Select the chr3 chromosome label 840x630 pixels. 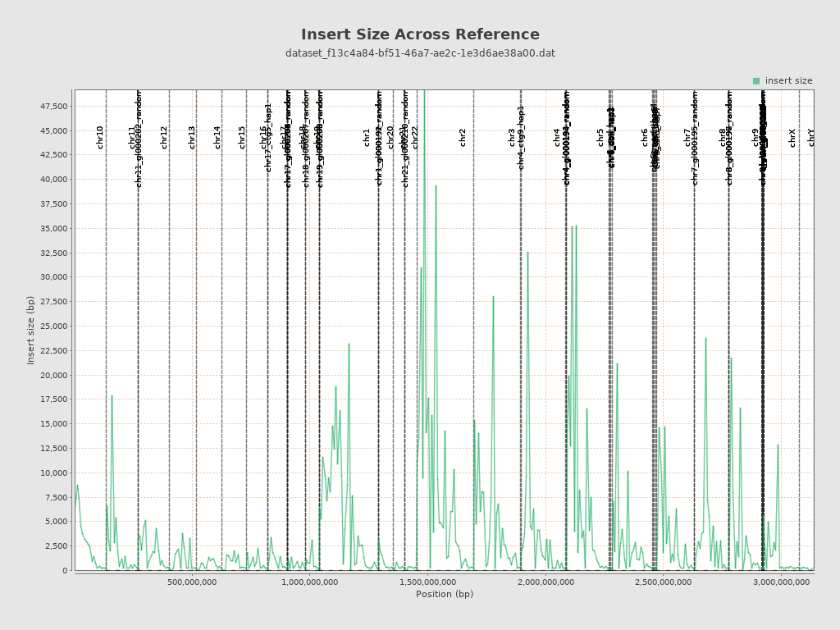click(x=512, y=138)
